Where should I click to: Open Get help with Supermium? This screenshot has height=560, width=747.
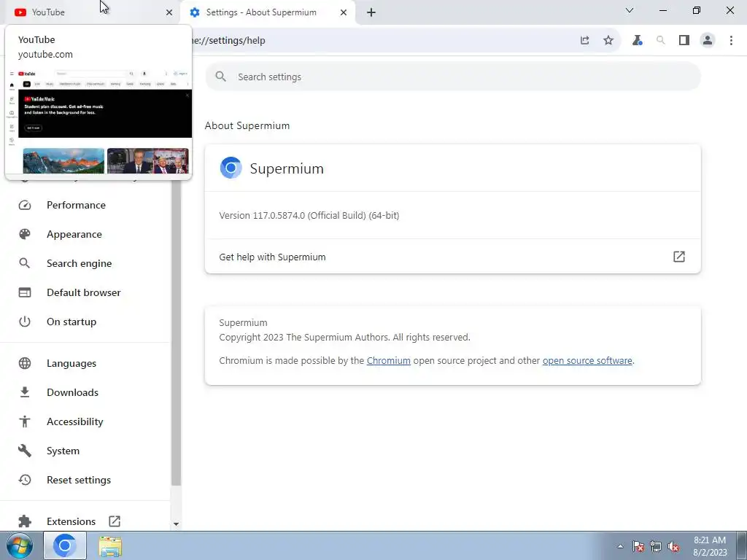pyautogui.click(x=453, y=257)
